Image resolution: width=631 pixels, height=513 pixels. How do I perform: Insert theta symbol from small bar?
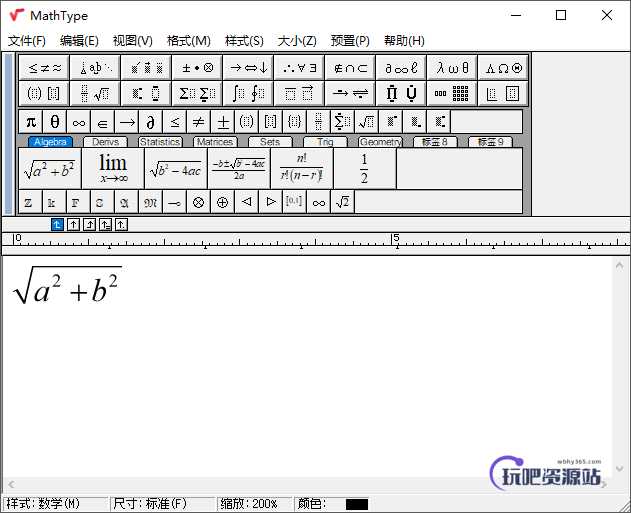coord(55,122)
